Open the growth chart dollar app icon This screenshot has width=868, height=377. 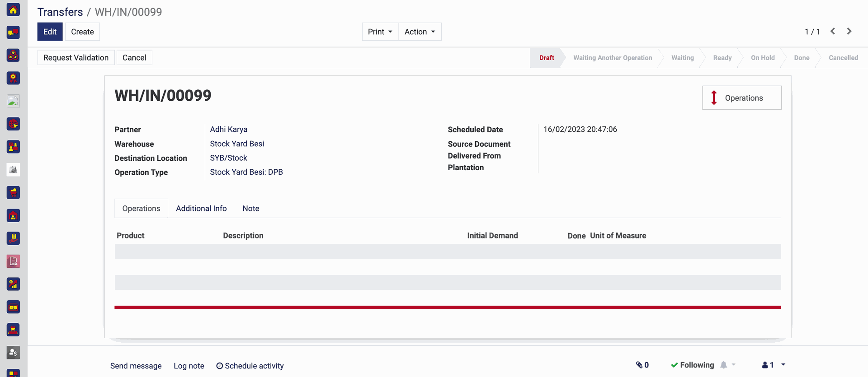(13, 284)
